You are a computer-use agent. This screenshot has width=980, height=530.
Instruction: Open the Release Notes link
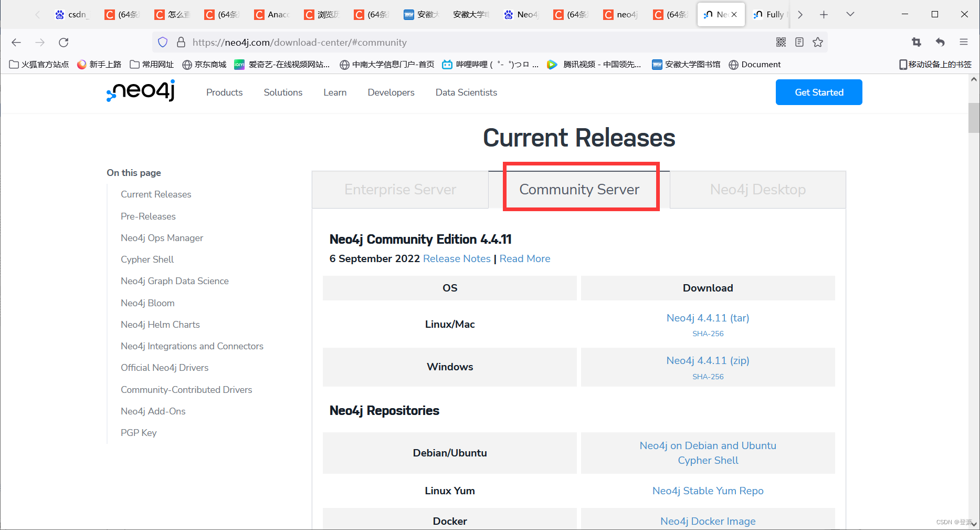pyautogui.click(x=457, y=259)
